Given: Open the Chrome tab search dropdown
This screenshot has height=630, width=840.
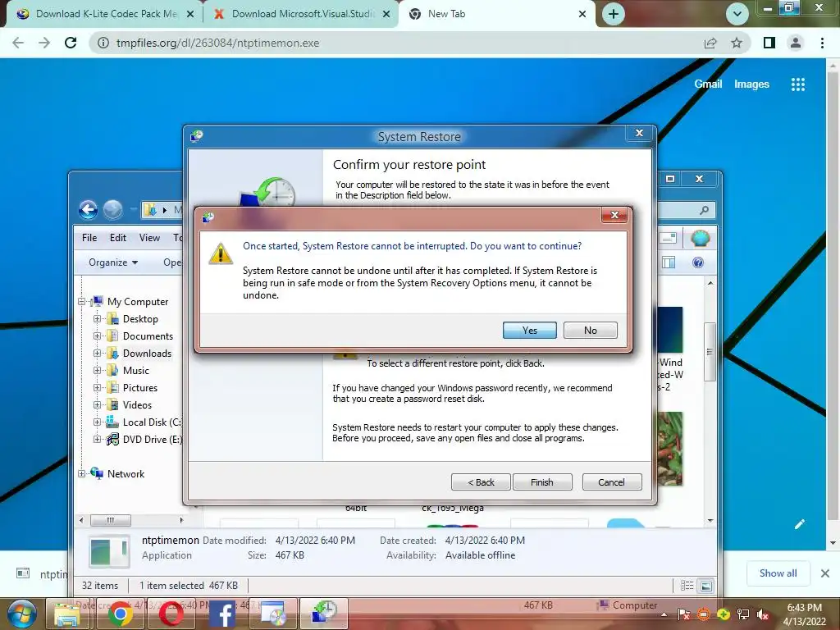Looking at the screenshot, I should (x=737, y=14).
